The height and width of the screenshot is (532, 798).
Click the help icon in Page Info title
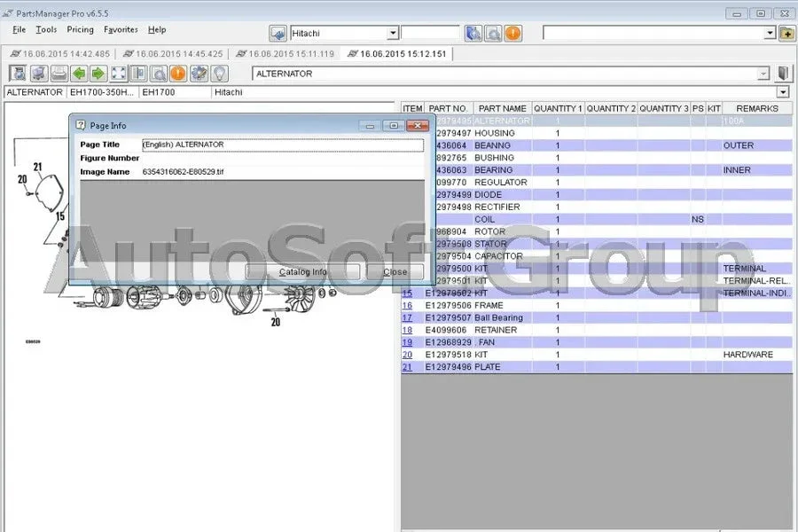coord(81,125)
